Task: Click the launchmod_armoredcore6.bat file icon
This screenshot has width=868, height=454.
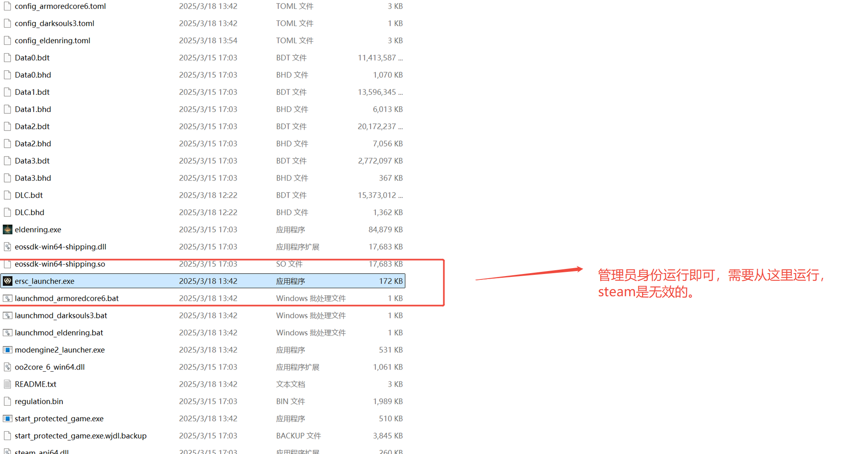Action: coord(8,298)
